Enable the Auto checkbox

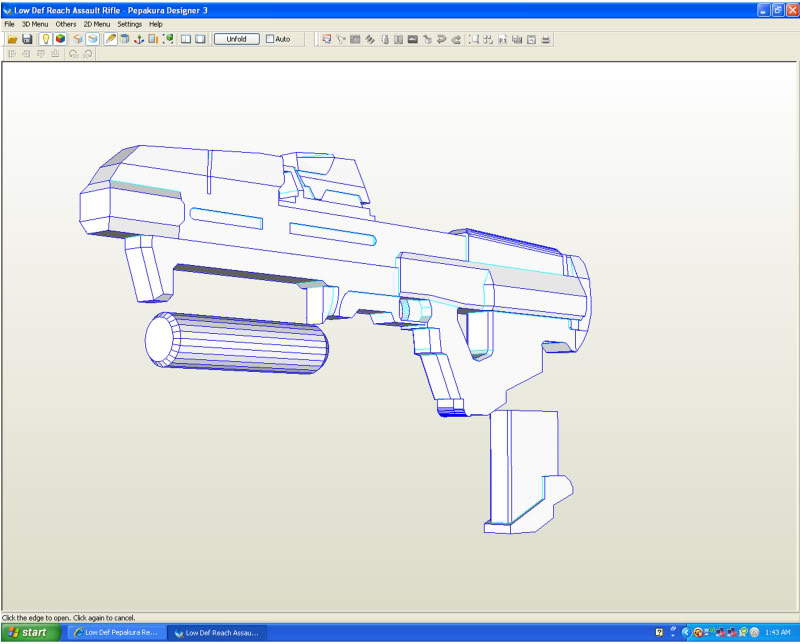click(x=270, y=39)
